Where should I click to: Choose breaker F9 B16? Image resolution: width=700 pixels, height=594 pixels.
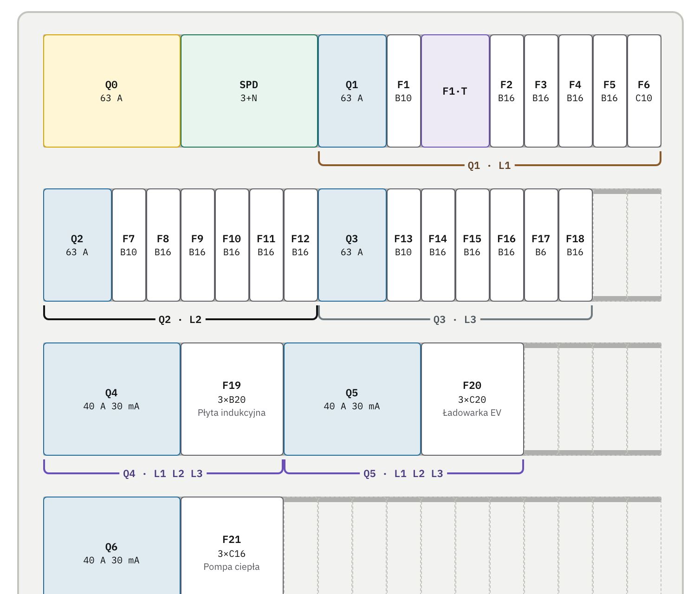198,245
